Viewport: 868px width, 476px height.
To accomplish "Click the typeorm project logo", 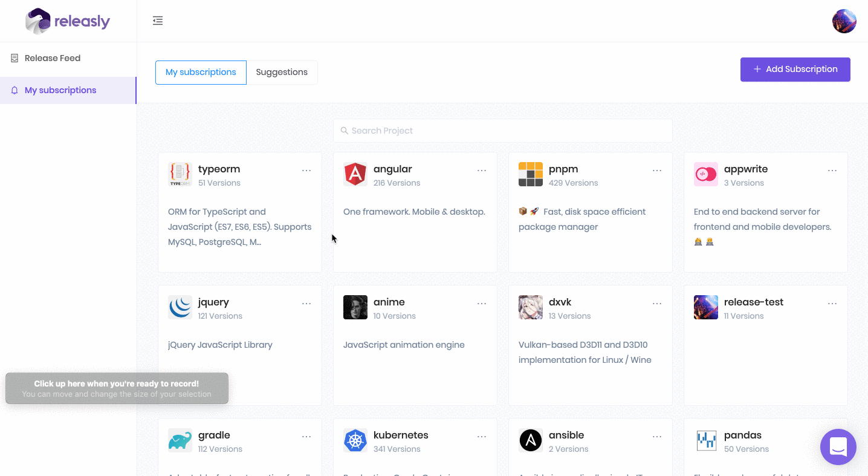I will pos(180,174).
